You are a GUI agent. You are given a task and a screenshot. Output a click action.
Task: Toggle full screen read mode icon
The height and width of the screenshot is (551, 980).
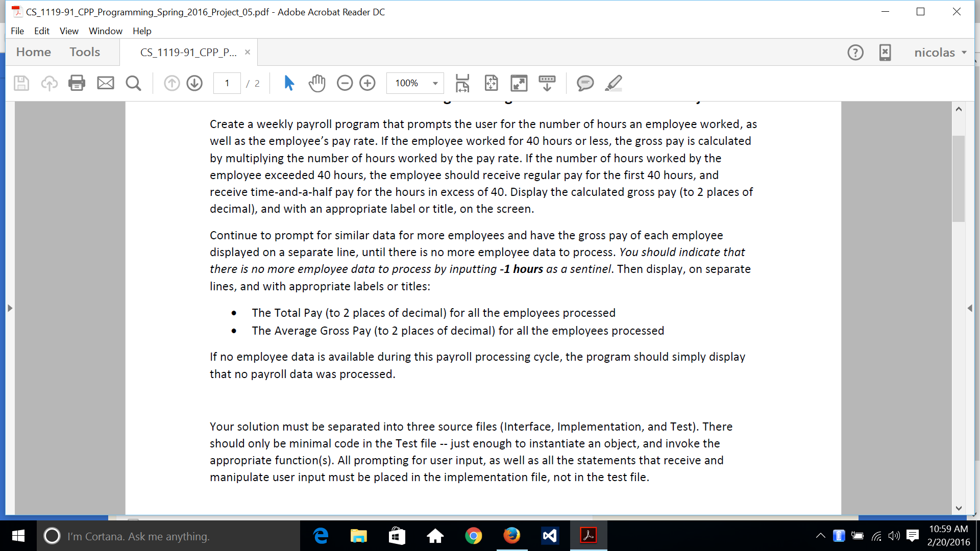tap(519, 83)
